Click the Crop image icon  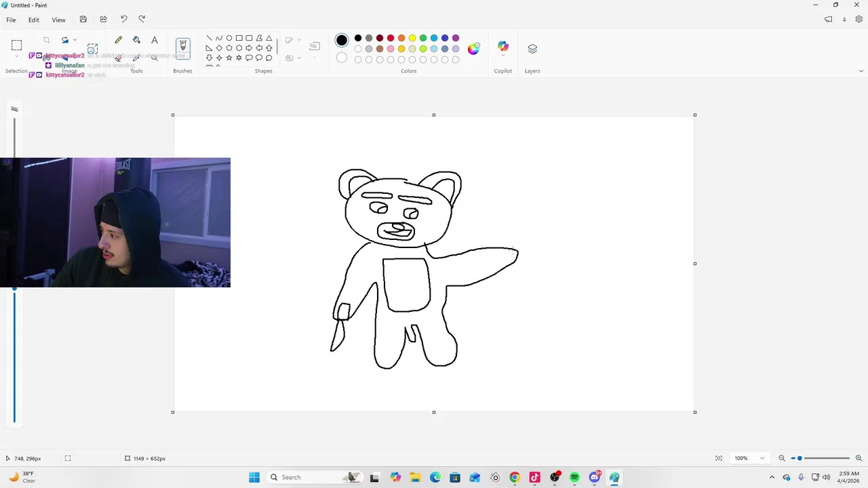[46, 40]
